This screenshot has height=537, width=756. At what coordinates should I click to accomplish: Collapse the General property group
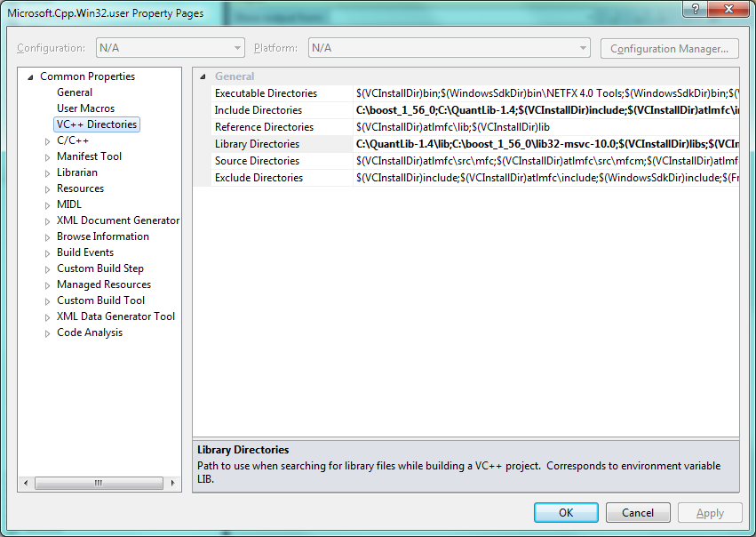[x=203, y=76]
